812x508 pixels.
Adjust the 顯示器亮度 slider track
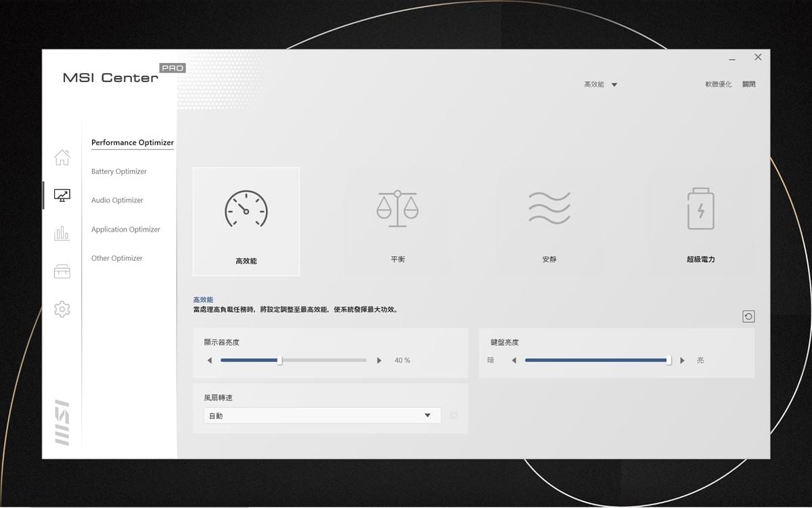293,360
